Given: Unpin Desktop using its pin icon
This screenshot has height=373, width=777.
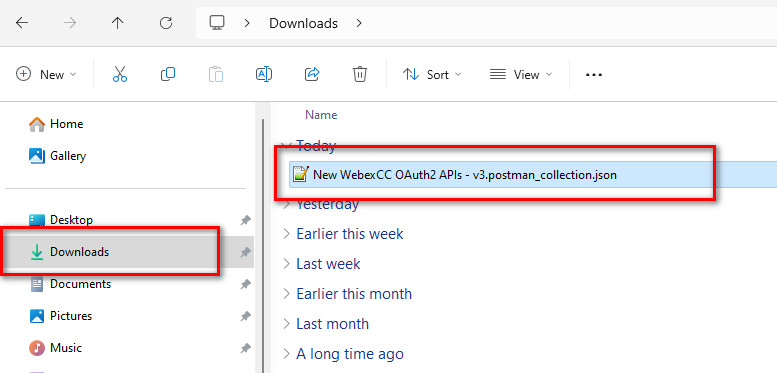Looking at the screenshot, I should click(x=245, y=220).
